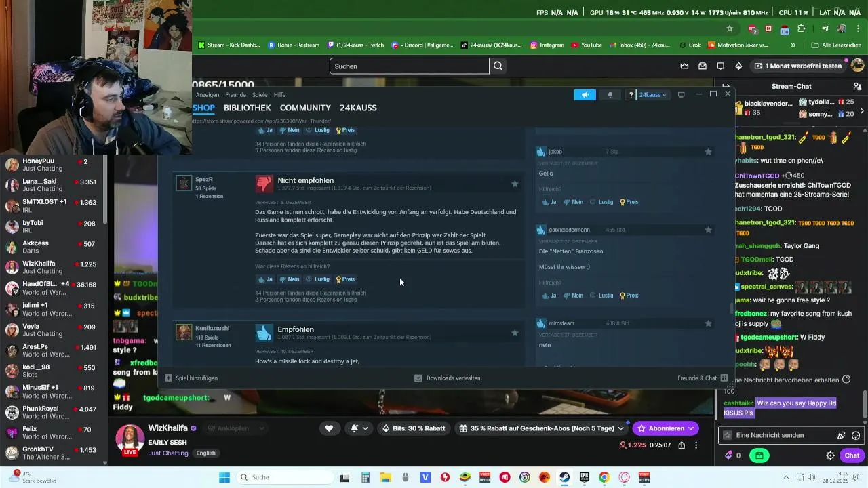Open Twitch Prime loot crown icon
The width and height of the screenshot is (868, 488).
coord(685,66)
